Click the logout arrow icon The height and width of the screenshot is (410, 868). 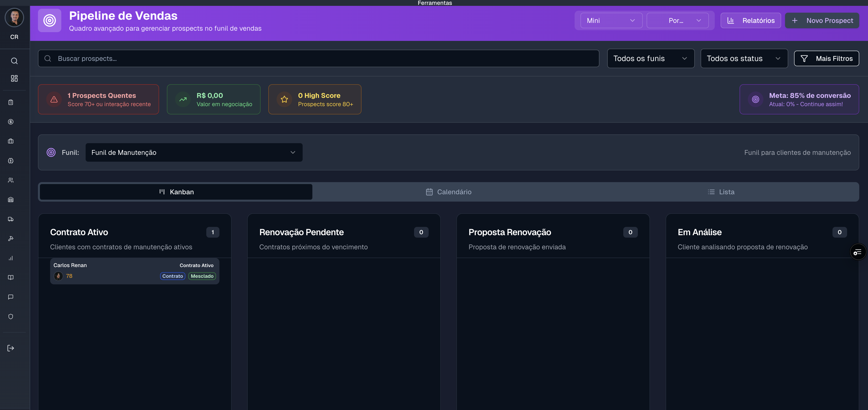[11, 348]
